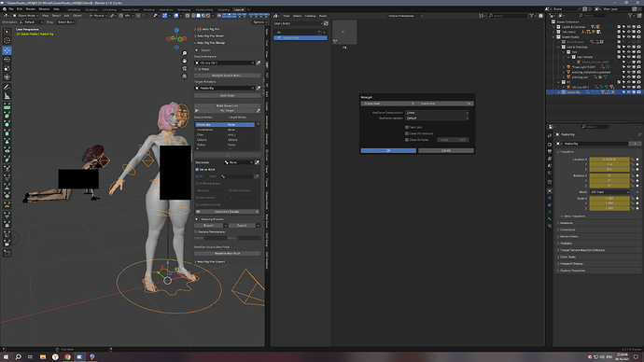Select the Transform tool in viewport toolbar
The height and width of the screenshot is (362, 644).
click(x=7, y=77)
